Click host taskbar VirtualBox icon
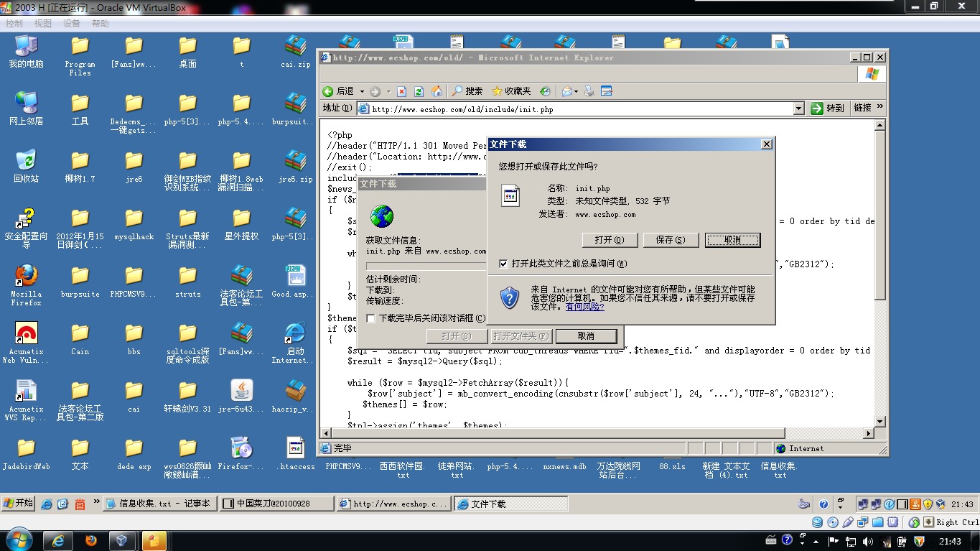The width and height of the screenshot is (980, 551). tap(122, 540)
